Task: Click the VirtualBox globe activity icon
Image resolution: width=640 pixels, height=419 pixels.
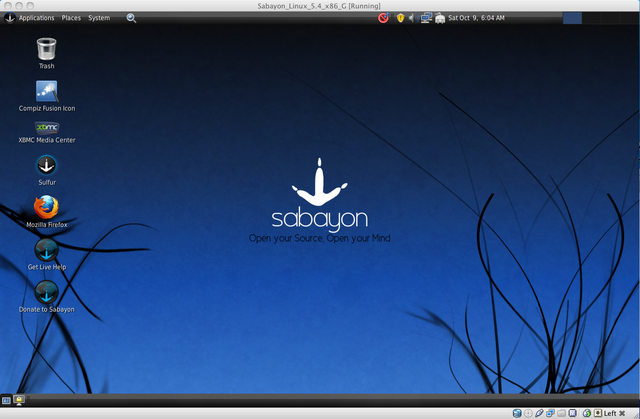Action: (587, 413)
